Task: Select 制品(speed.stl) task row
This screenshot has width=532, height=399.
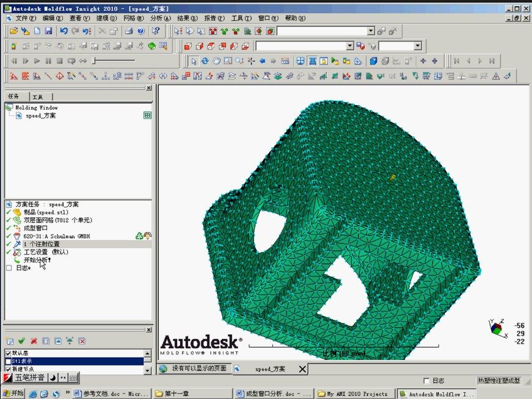Action: pos(46,212)
